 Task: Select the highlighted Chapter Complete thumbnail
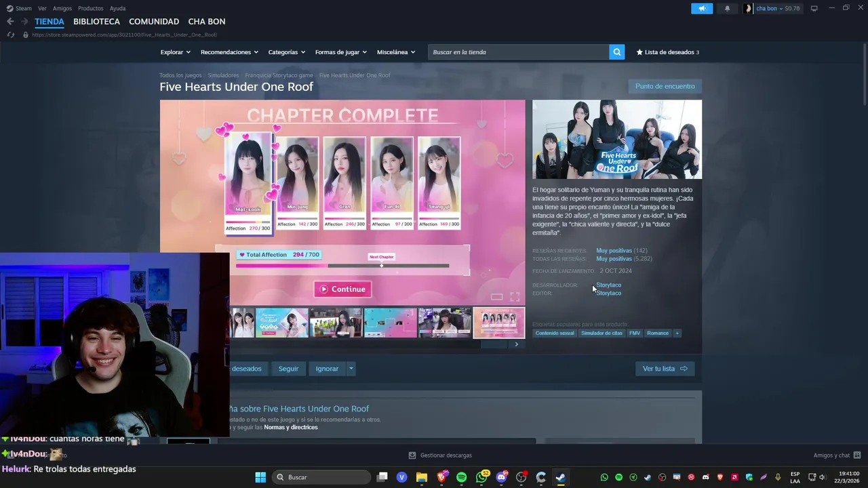499,323
